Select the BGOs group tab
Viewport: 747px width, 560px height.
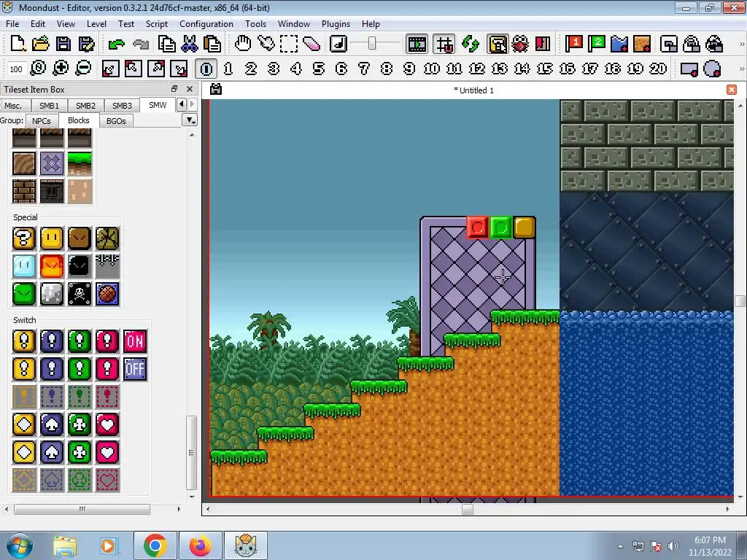pos(116,121)
